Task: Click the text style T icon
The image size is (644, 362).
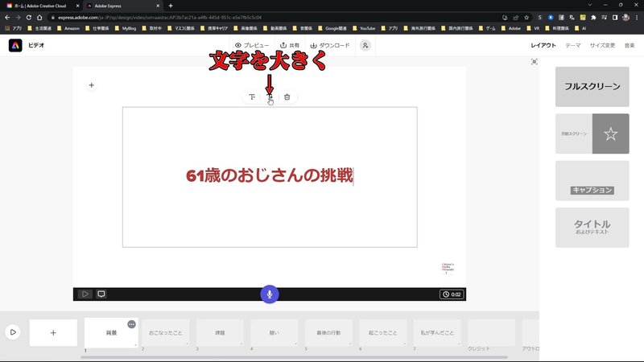Action: [x=252, y=97]
